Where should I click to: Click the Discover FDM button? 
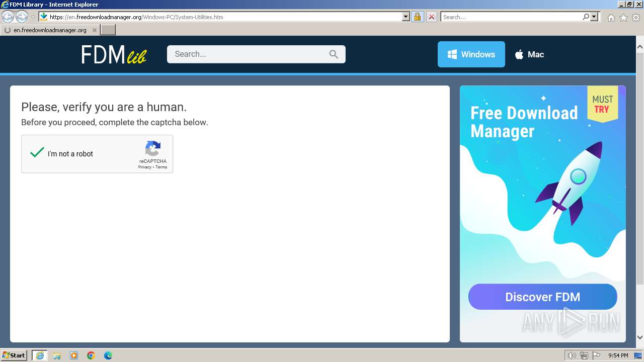tap(542, 297)
